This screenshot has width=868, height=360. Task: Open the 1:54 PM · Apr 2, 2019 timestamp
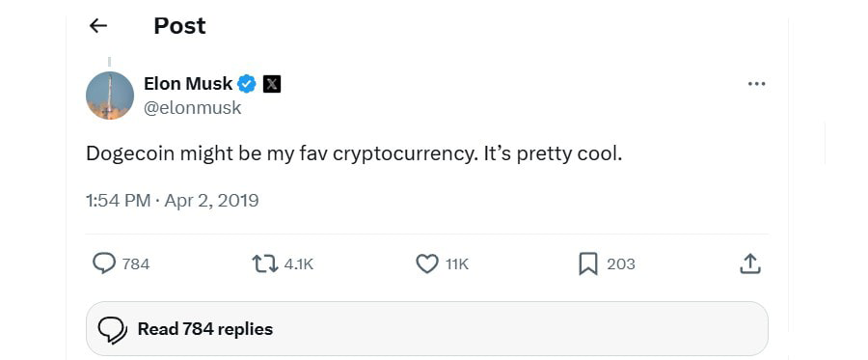pyautogui.click(x=173, y=201)
